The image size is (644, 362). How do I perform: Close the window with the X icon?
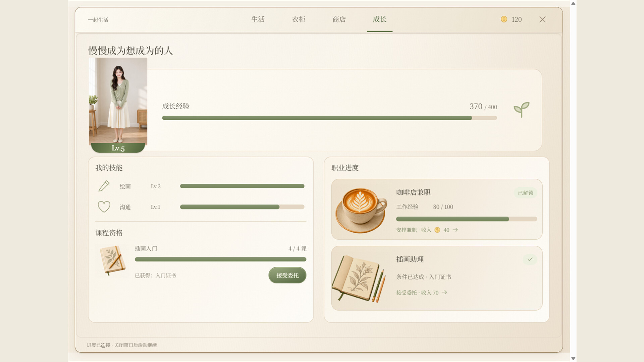pos(542,19)
